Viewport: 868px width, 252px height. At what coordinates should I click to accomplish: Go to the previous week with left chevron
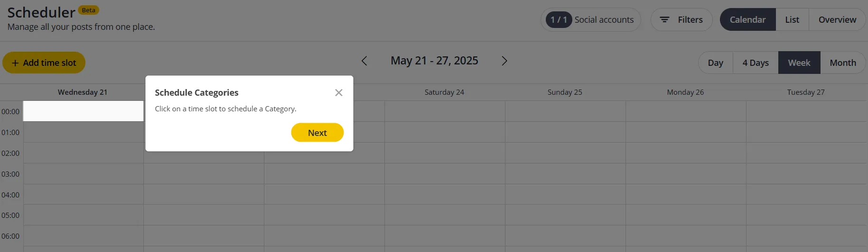(364, 61)
